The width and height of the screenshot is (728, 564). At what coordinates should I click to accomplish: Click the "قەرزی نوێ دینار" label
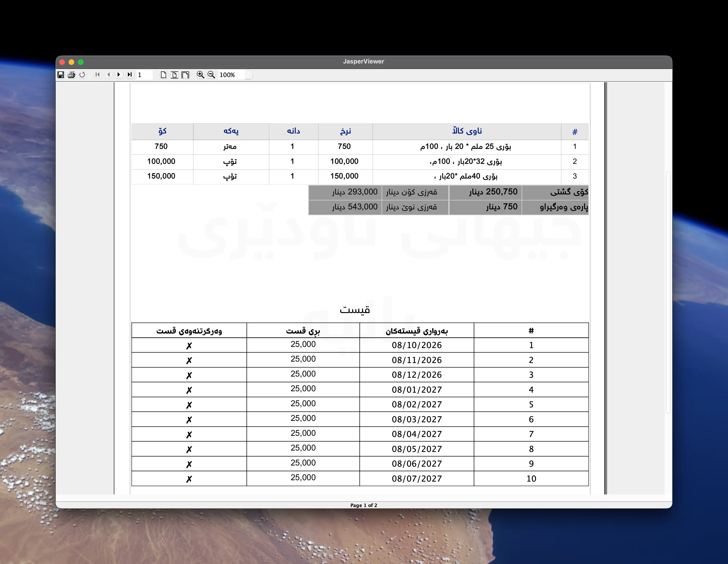point(411,207)
